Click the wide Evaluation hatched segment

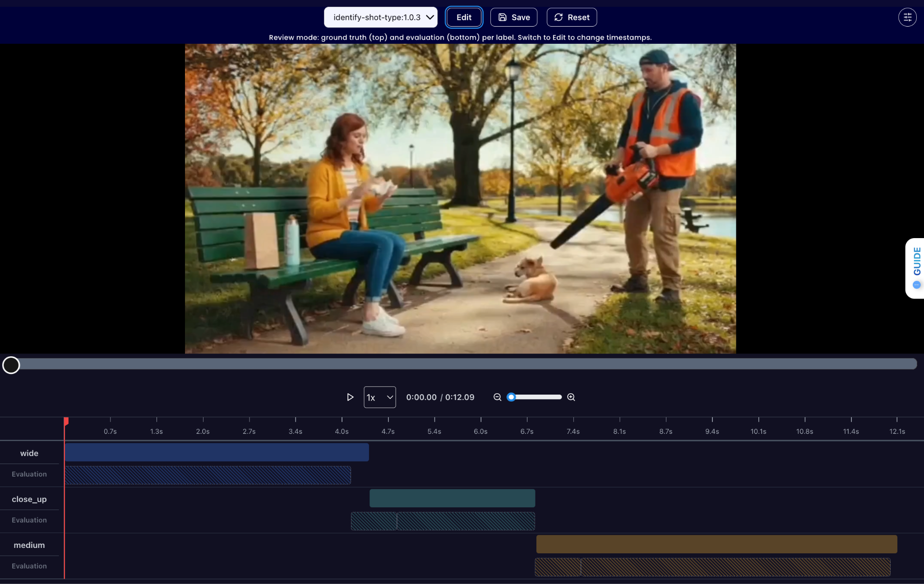[x=208, y=475]
